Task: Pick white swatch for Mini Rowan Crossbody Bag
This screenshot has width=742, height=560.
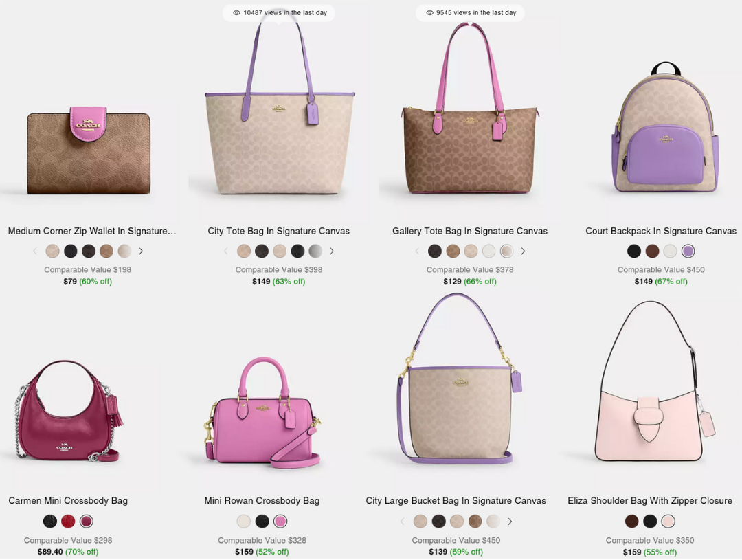Action: 244,522
